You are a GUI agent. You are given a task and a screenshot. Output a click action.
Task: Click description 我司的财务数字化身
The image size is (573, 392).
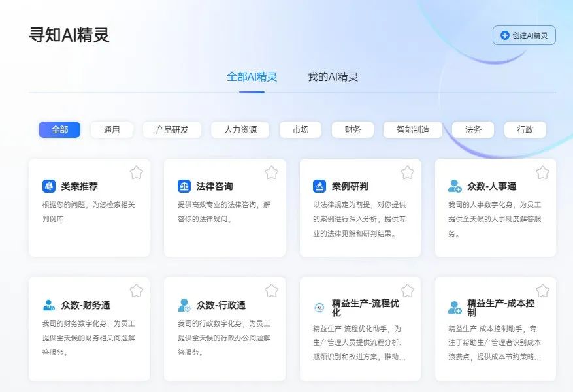click(88, 338)
